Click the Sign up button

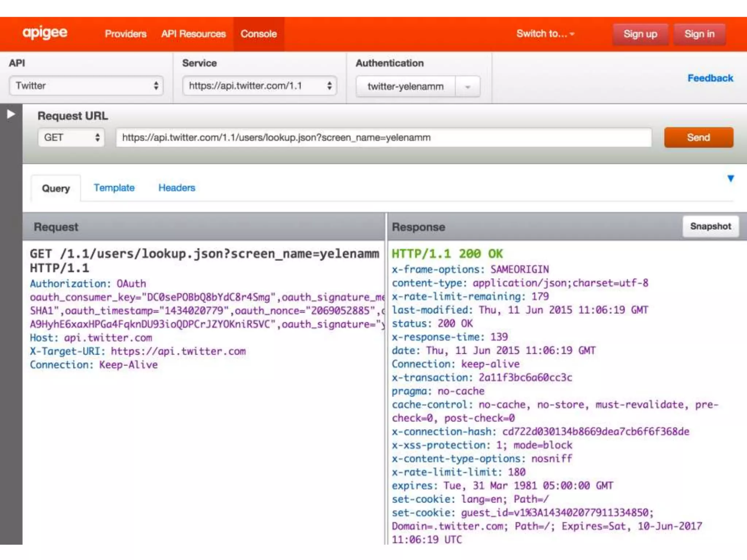coord(640,34)
